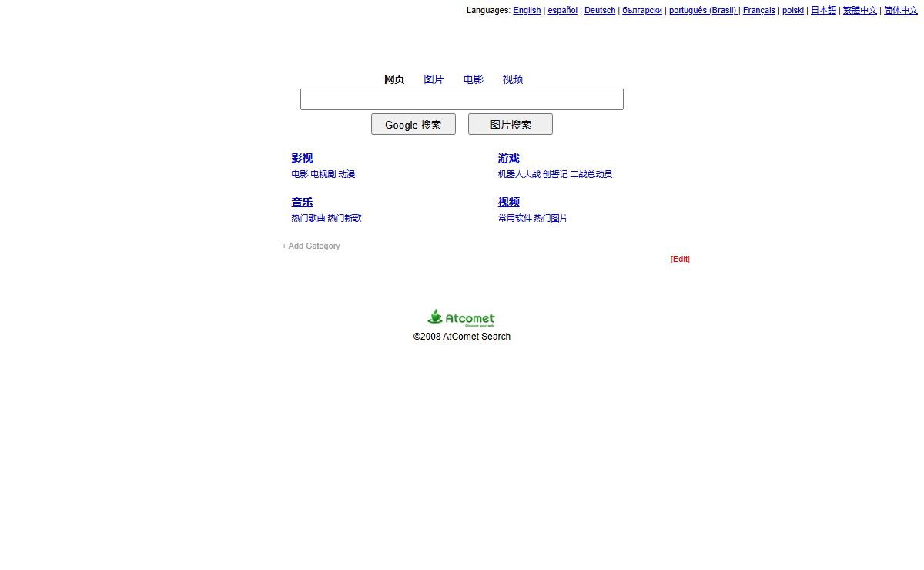Open the 影视 category heading
This screenshot has width=924, height=570.
click(x=302, y=158)
